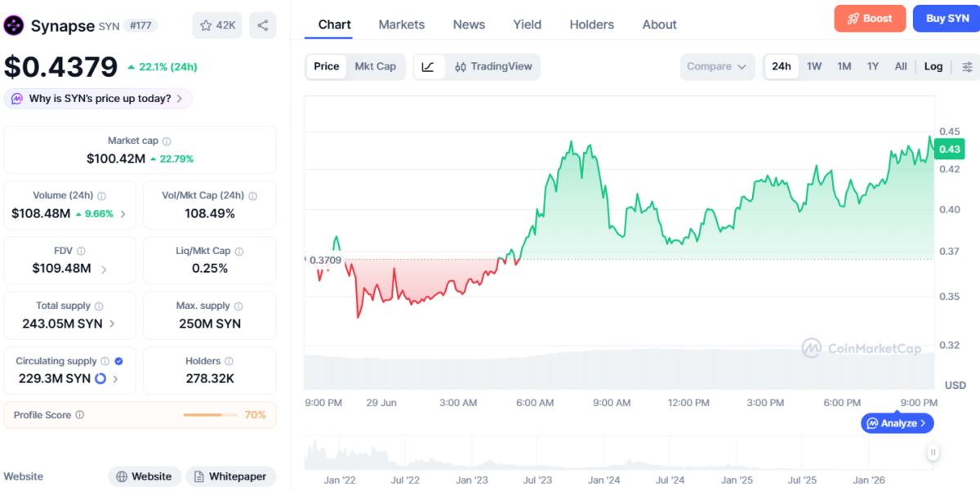Image resolution: width=980 pixels, height=491 pixels.
Task: Open the Chart tab
Action: click(335, 25)
